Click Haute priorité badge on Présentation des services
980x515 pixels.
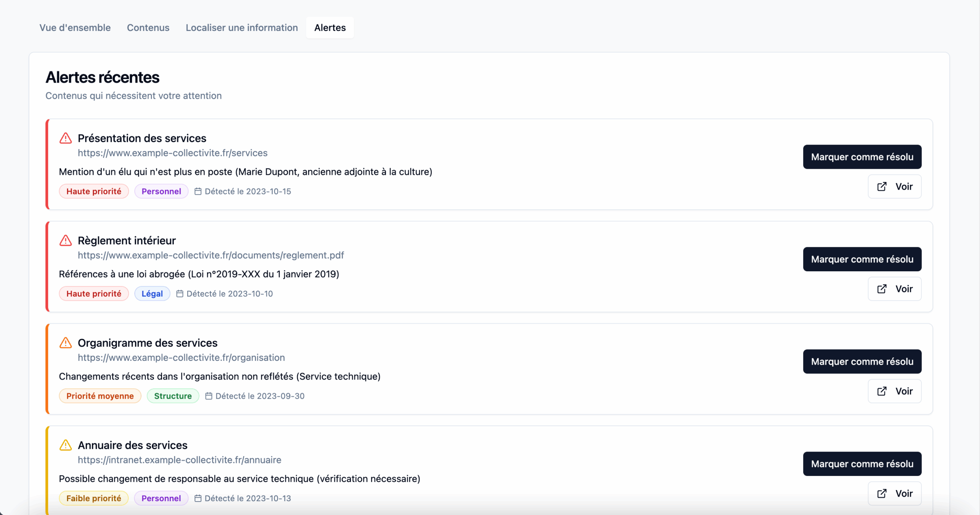pos(94,191)
